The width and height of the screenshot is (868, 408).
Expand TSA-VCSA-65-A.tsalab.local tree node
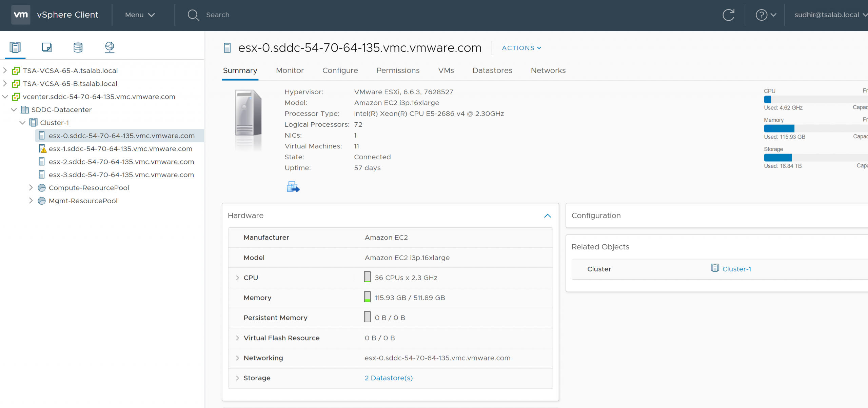click(5, 70)
